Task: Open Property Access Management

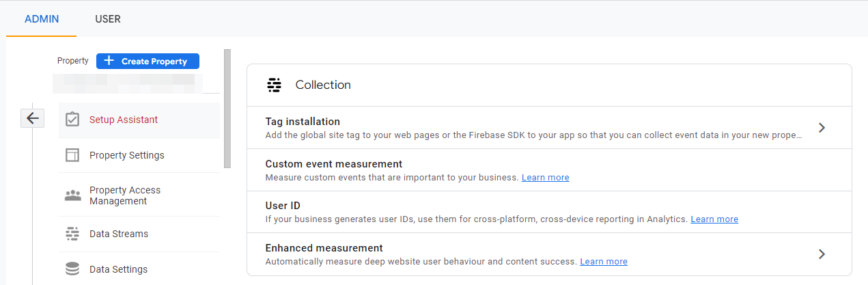Action: click(x=139, y=195)
